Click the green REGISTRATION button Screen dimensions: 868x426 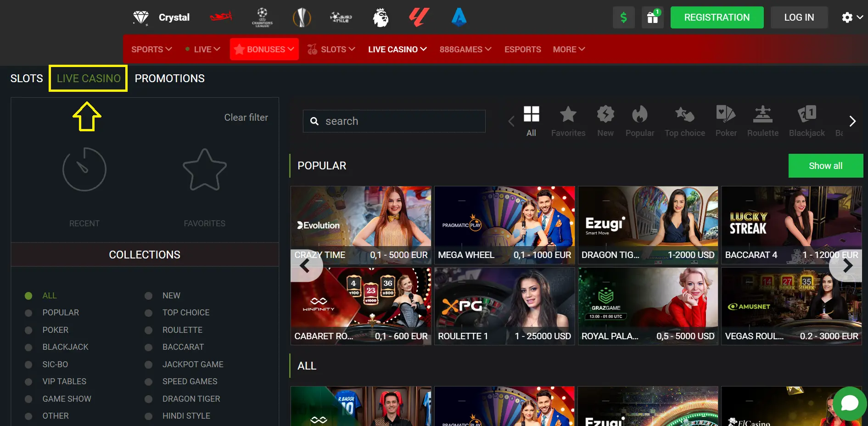717,17
